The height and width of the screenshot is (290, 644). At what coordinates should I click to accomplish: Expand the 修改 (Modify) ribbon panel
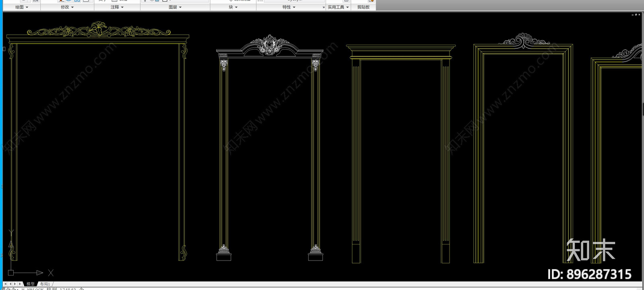(67, 7)
